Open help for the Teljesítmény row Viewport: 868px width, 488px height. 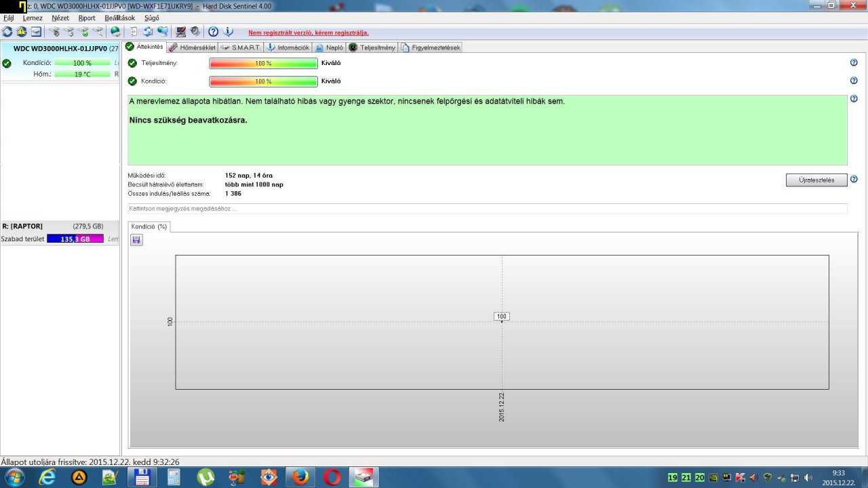tap(854, 62)
